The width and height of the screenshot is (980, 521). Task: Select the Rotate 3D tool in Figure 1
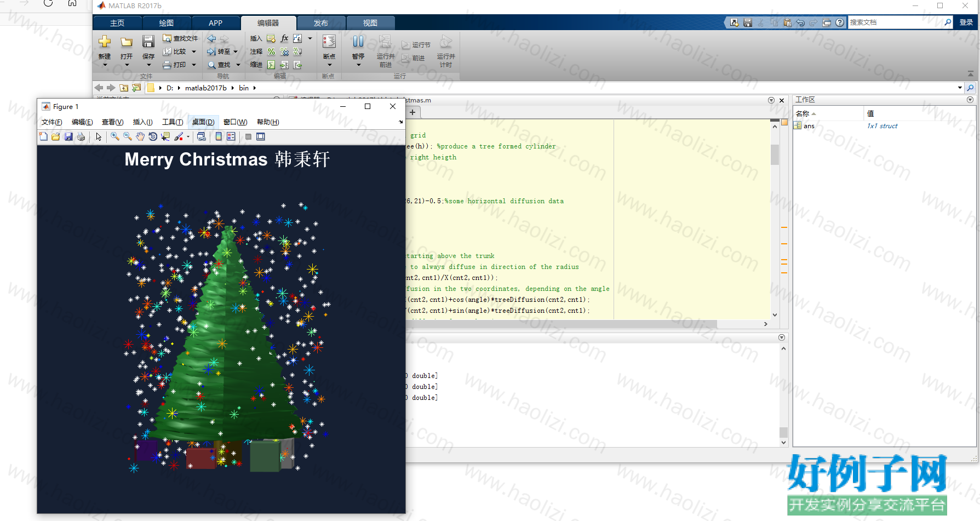pyautogui.click(x=153, y=136)
